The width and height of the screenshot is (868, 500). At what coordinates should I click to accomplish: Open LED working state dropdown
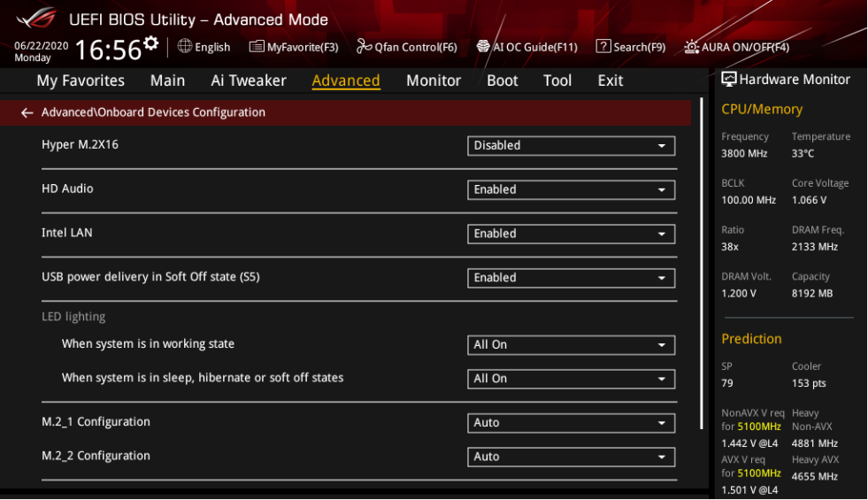pos(571,345)
